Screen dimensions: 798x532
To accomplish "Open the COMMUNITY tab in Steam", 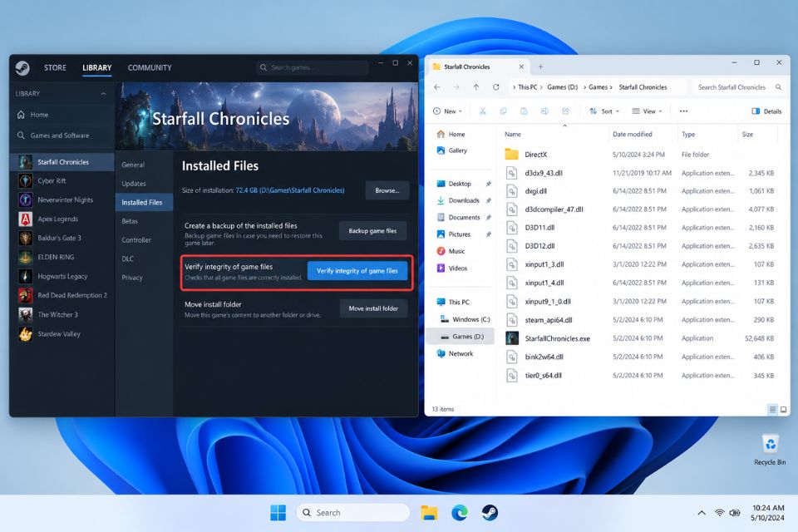I will tap(150, 67).
